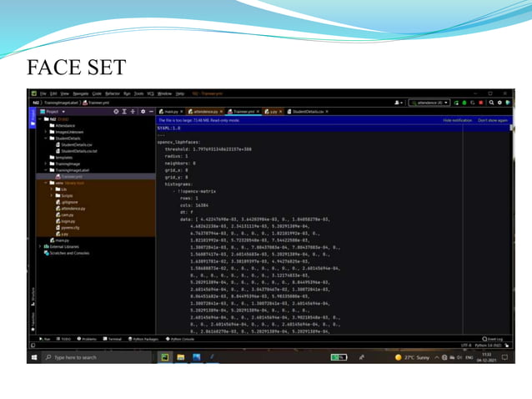532x399 pixels.
Task: Collapse the venv library root folder
Action: click(x=46, y=183)
